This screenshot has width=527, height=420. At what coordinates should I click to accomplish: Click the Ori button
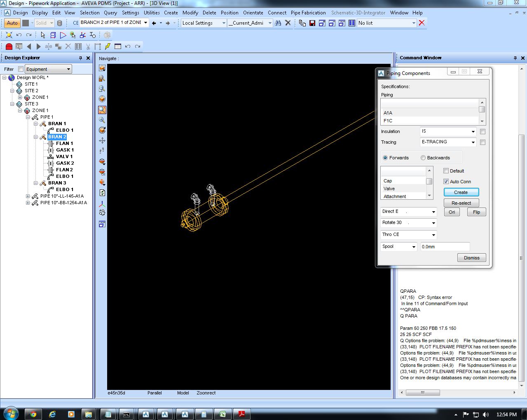pos(452,212)
